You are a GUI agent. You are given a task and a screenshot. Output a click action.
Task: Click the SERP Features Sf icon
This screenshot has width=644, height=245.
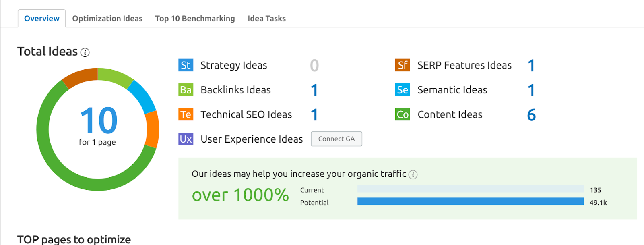click(x=402, y=65)
